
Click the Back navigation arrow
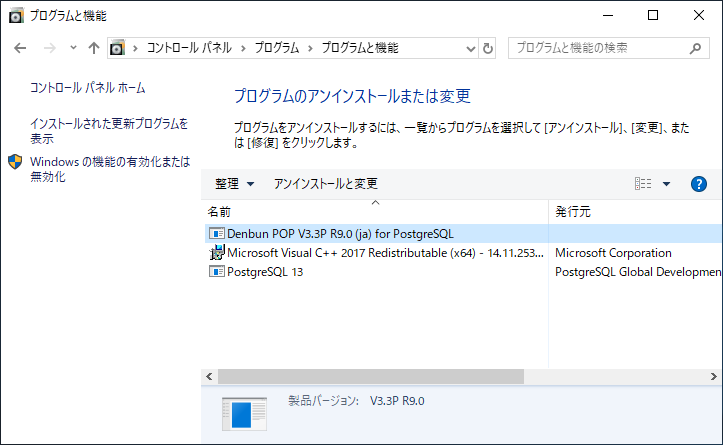point(20,48)
